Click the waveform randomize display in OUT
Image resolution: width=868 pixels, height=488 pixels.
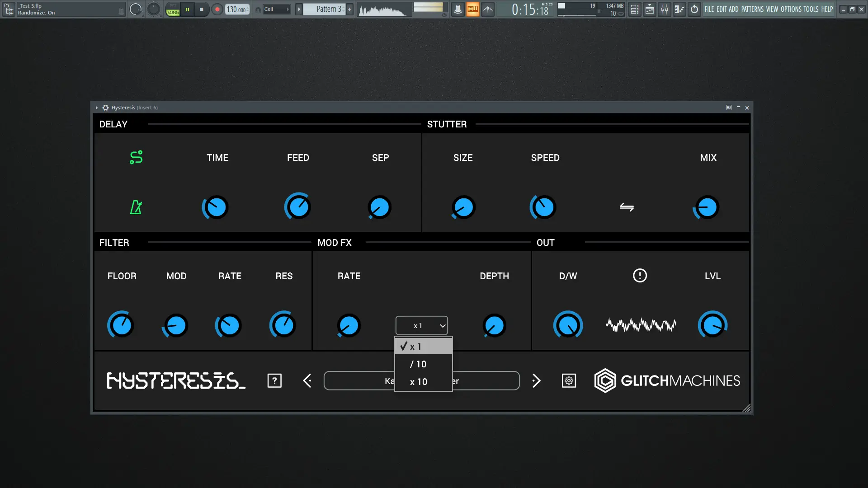tap(641, 325)
